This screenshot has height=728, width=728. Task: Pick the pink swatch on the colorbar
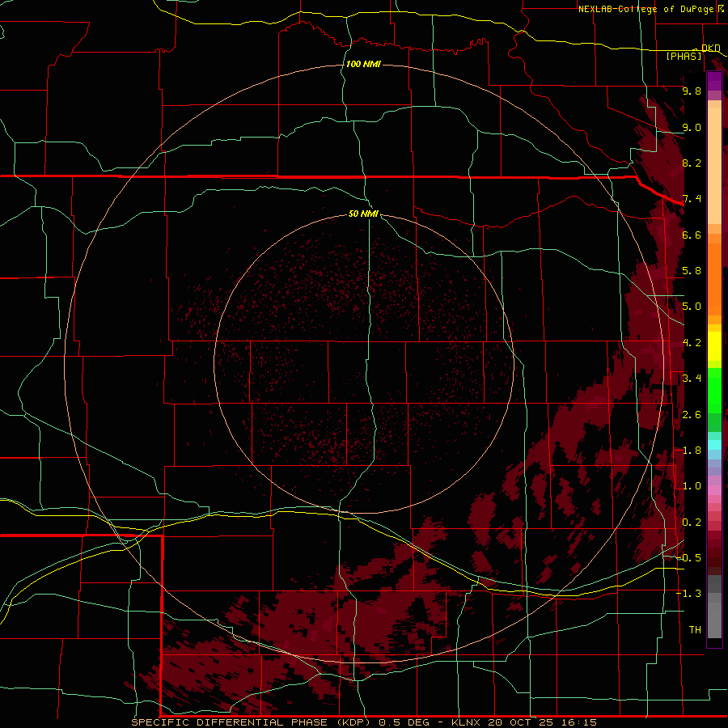tap(714, 490)
